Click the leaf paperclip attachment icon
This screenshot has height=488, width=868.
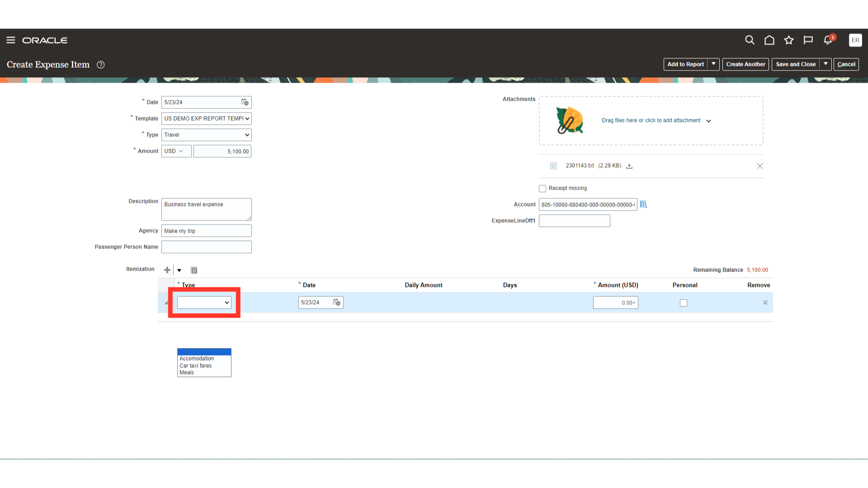click(570, 121)
